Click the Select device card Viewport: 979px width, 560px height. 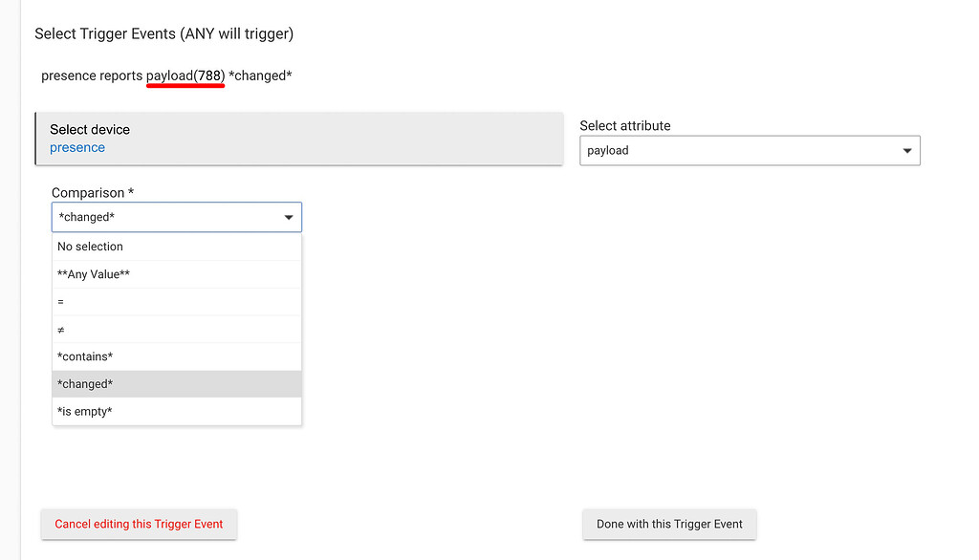click(x=298, y=138)
